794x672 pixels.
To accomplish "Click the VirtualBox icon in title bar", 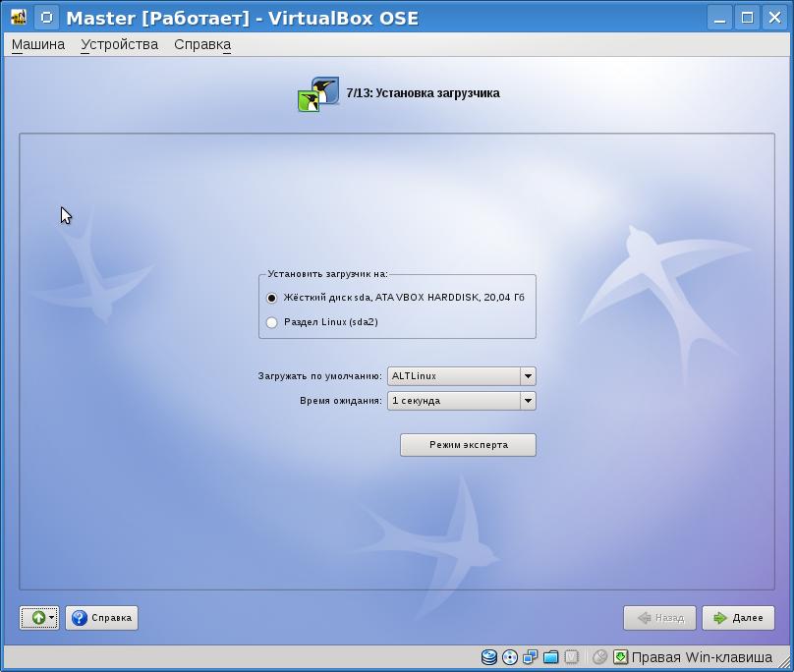I will [x=18, y=18].
